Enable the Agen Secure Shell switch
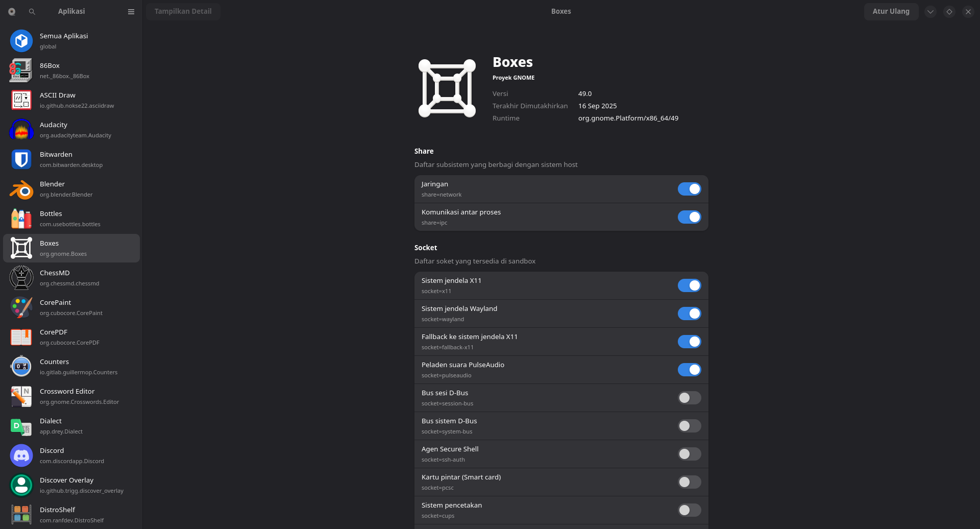 pyautogui.click(x=689, y=454)
